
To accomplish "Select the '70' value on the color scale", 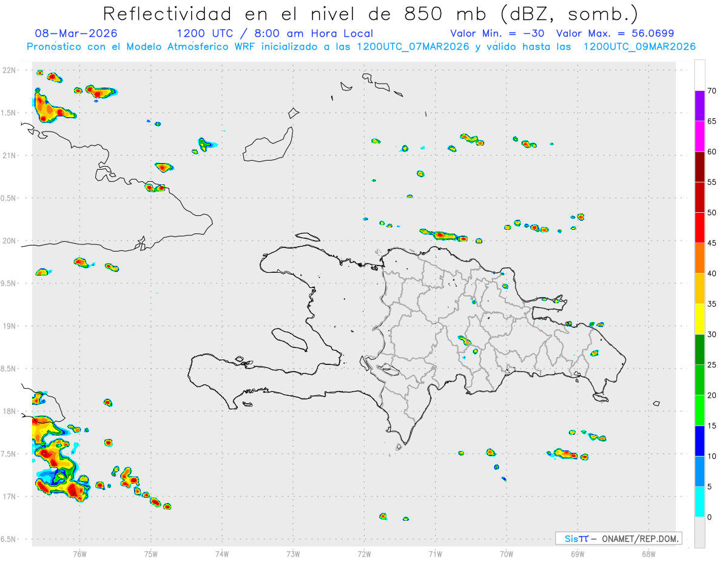I will (712, 91).
